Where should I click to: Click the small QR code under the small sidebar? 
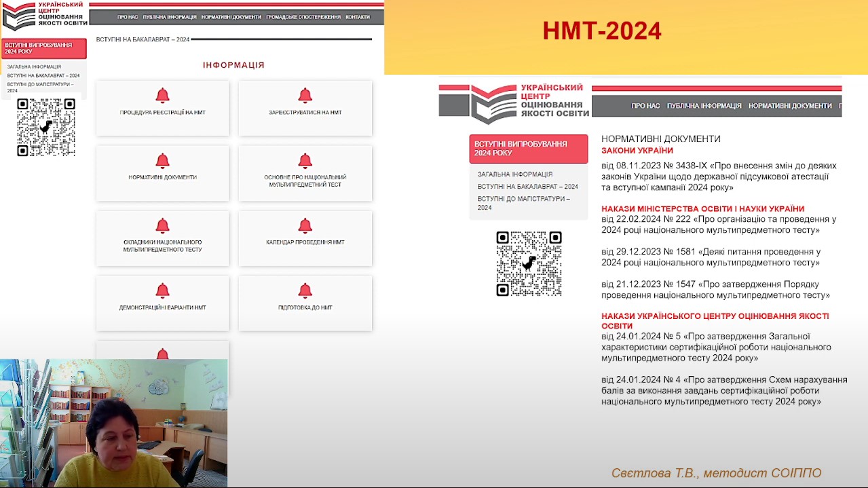click(x=46, y=127)
